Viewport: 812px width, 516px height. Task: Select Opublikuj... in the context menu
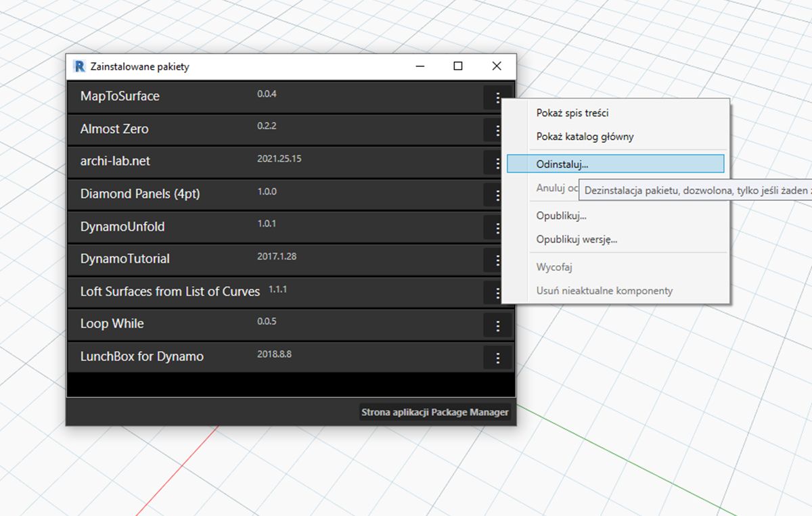click(561, 216)
